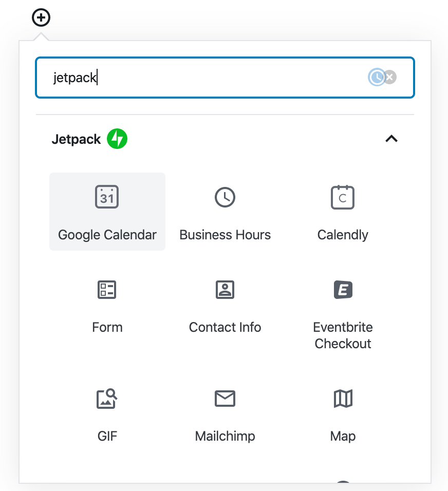Insert GIF block via its icon
The width and height of the screenshot is (448, 491).
(x=107, y=399)
